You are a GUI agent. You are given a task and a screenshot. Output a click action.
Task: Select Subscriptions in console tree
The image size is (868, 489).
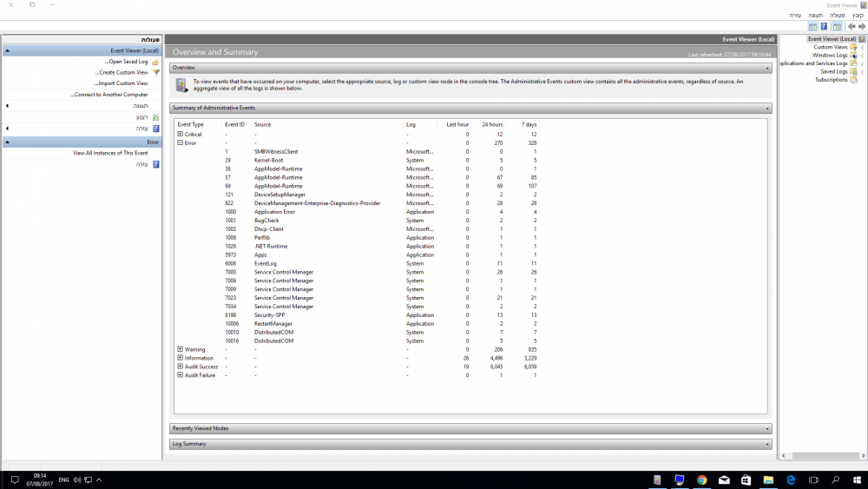pyautogui.click(x=831, y=80)
